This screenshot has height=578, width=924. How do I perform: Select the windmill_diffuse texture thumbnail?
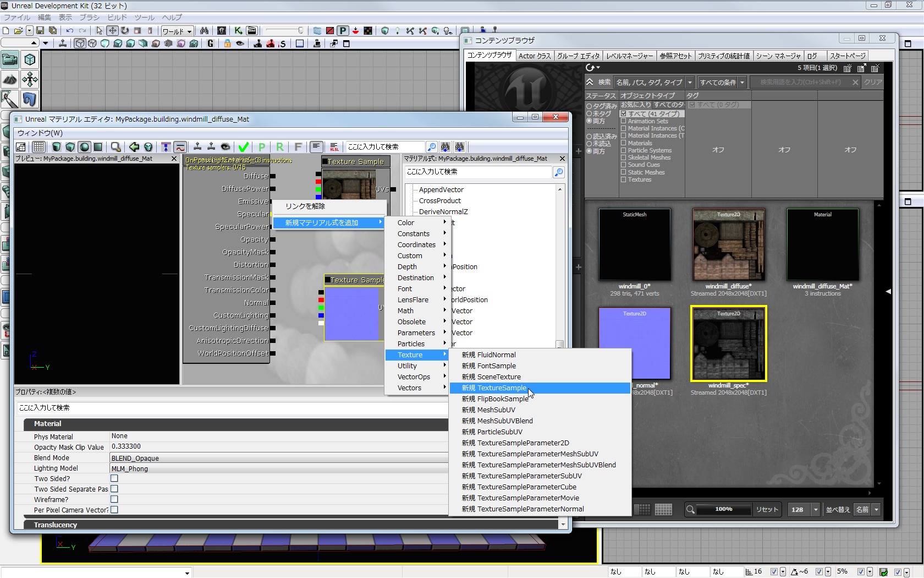click(728, 244)
